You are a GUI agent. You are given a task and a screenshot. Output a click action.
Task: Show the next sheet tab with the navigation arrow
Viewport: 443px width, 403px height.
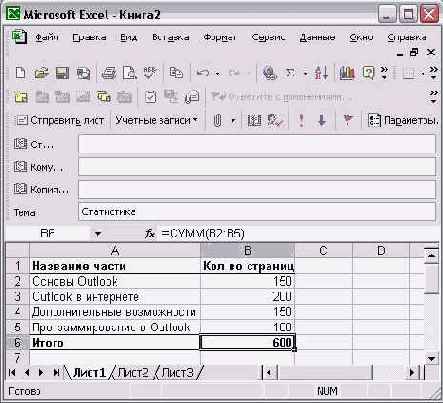(41, 372)
